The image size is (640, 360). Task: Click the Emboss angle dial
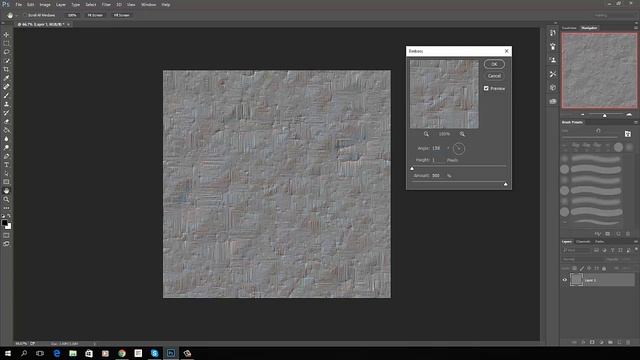point(459,149)
